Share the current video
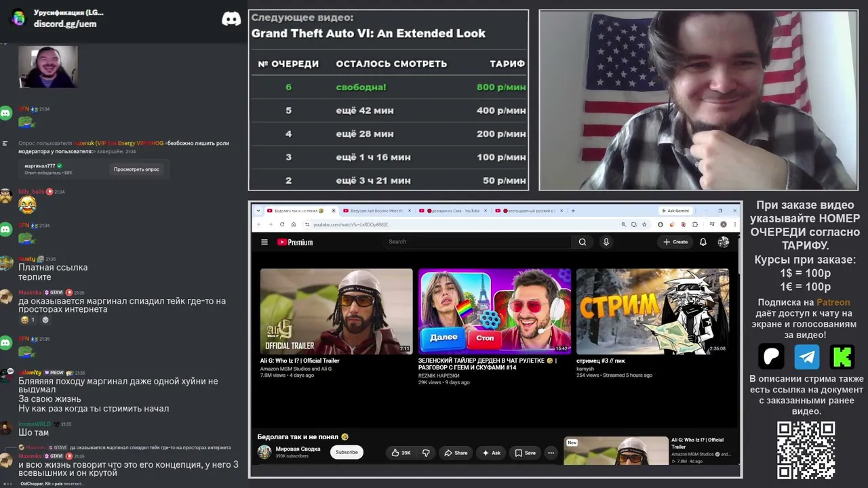This screenshot has height=488, width=868. click(455, 453)
